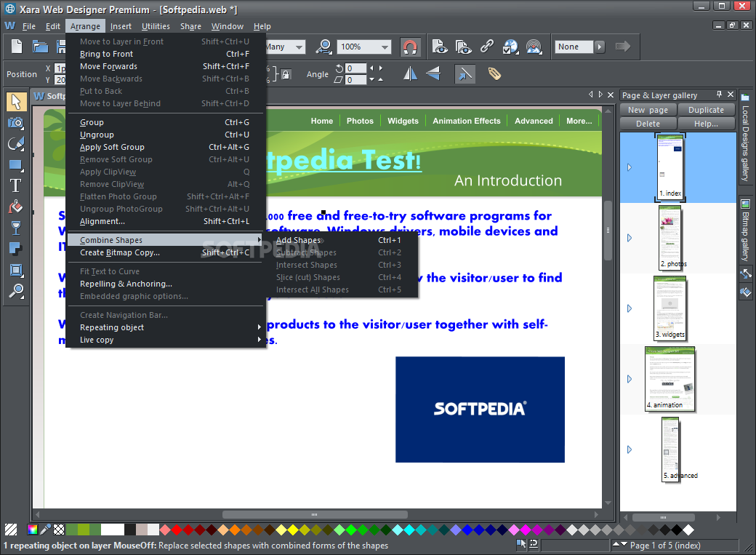Open the Bitmap gallery icon
Screen dimensions: 756x555
(745, 204)
